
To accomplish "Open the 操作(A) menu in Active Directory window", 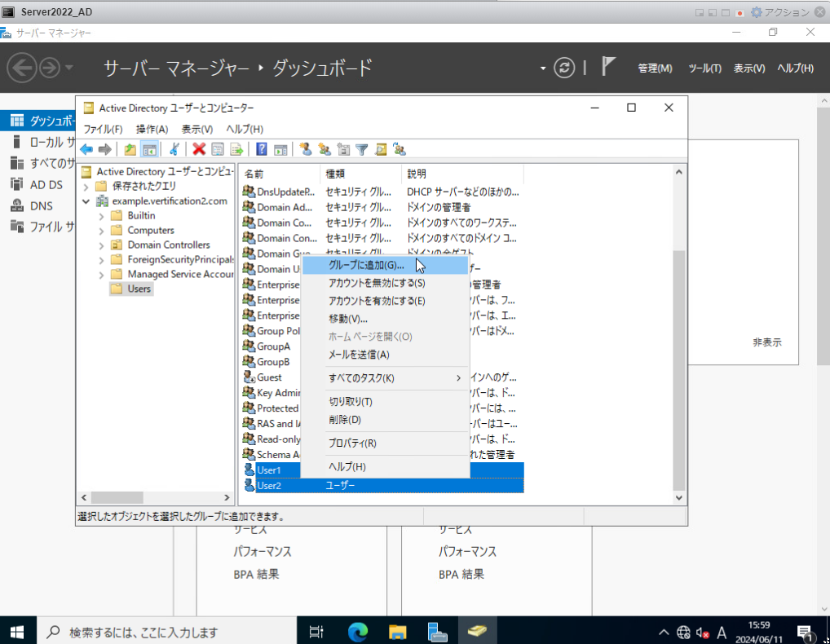I will [x=152, y=129].
